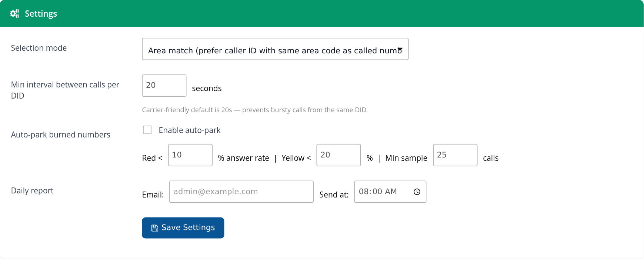Screen dimensions: 644x259
Task: Click the 'Min sample' label
Action: (406, 158)
